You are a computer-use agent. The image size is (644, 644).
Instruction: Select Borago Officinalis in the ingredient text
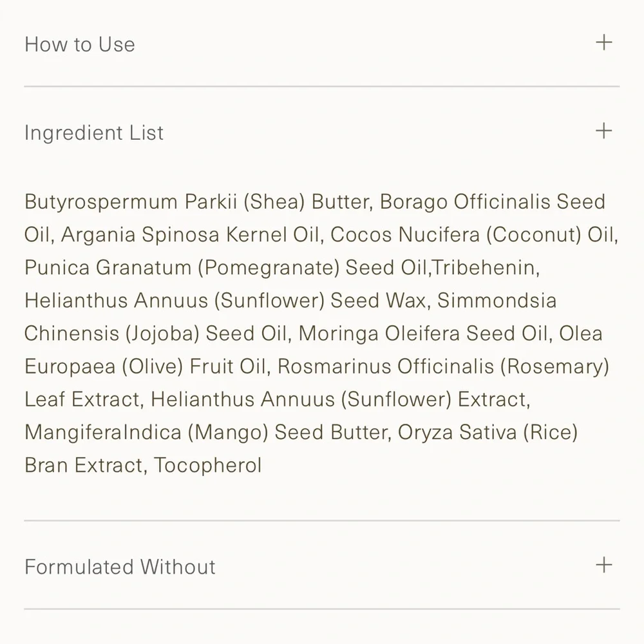(x=465, y=202)
